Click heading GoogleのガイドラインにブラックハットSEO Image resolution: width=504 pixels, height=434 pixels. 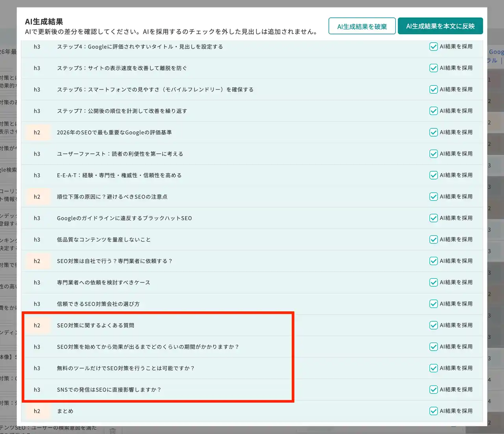124,218
